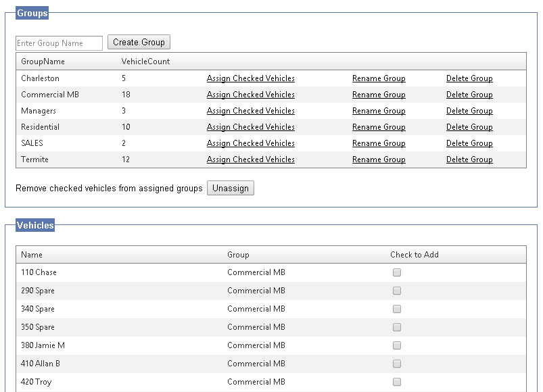Assign checked vehicles to Commercial MB
543x392 pixels.
click(x=251, y=95)
